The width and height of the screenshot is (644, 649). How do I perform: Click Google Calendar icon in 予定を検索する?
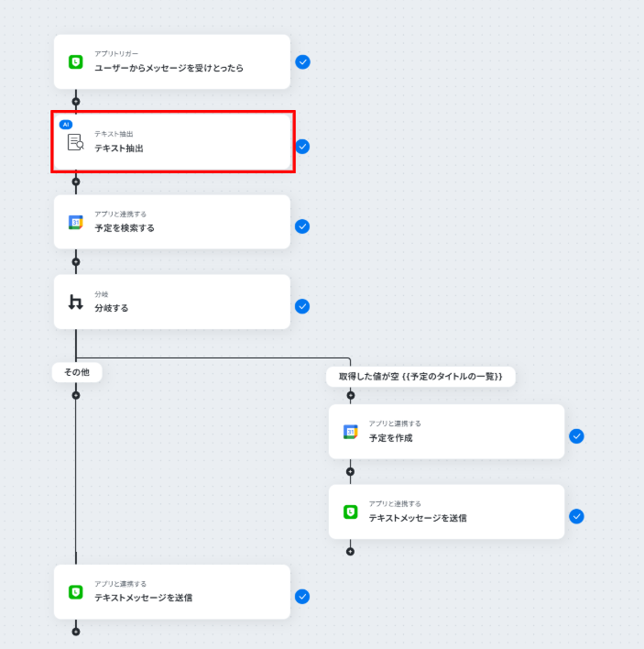(76, 222)
